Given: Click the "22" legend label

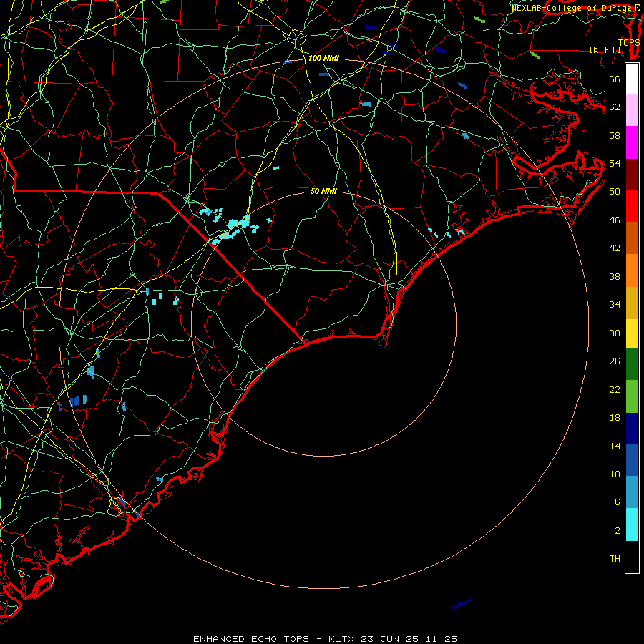Looking at the screenshot, I should coord(615,389).
